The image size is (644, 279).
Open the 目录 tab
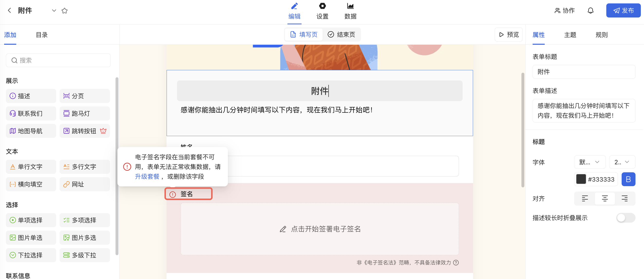coord(42,35)
